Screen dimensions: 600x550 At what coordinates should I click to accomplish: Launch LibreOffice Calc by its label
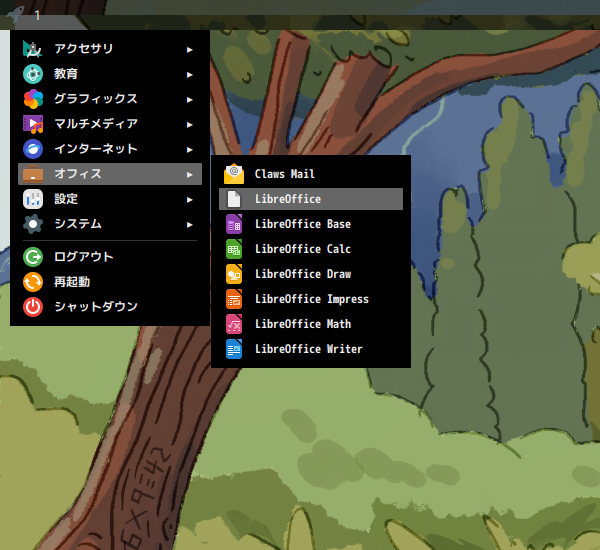[x=303, y=249]
